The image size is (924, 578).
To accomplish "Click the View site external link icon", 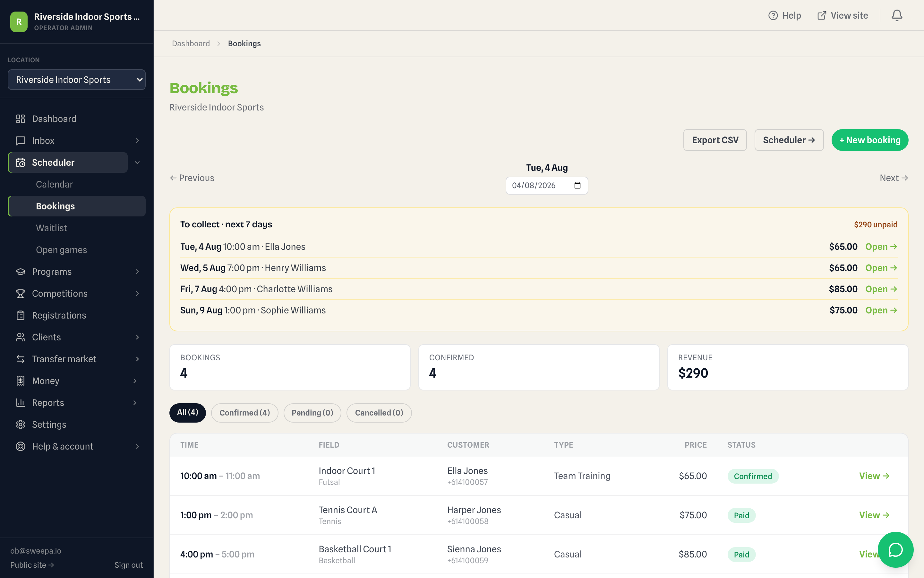I will coord(822,15).
